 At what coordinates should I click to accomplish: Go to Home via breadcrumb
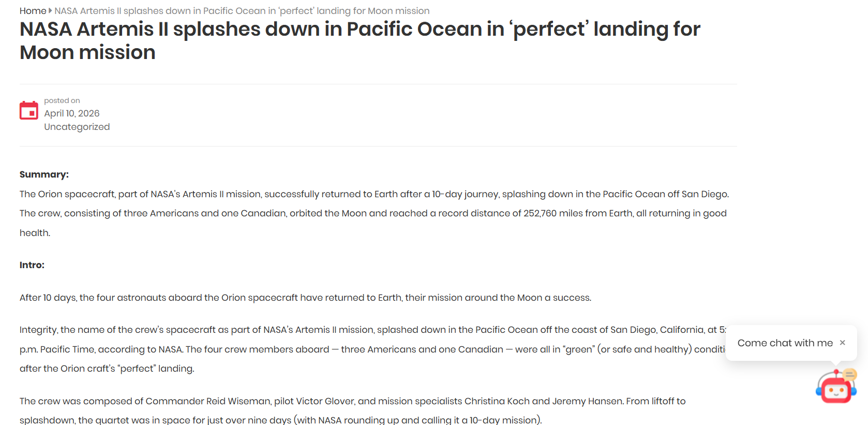pos(33,11)
